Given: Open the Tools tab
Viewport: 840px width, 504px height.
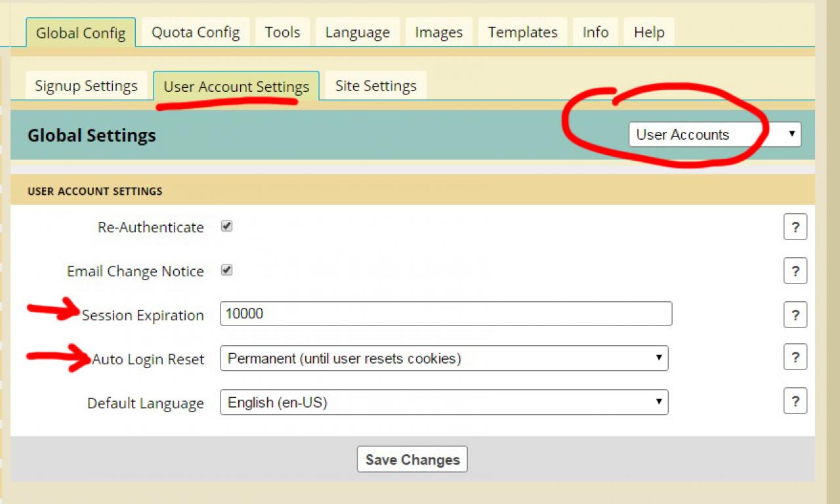Looking at the screenshot, I should pyautogui.click(x=282, y=32).
